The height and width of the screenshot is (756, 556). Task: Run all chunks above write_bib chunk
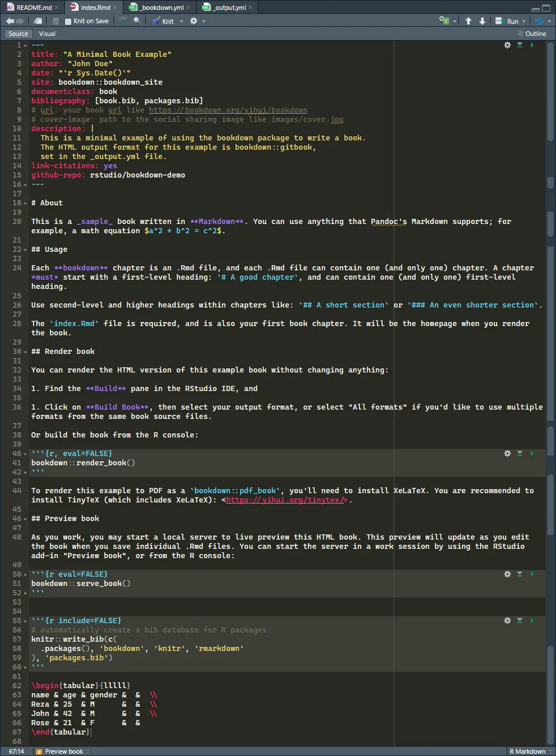(519, 620)
